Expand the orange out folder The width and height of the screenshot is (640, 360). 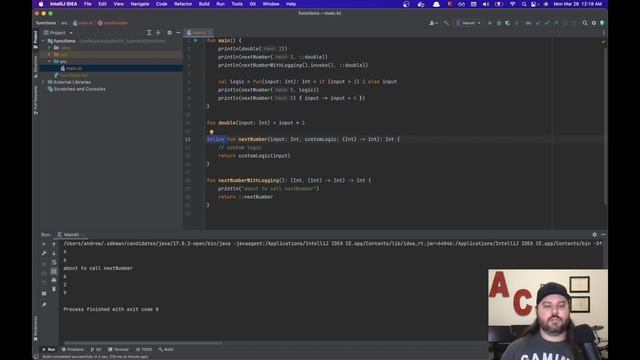[50, 55]
